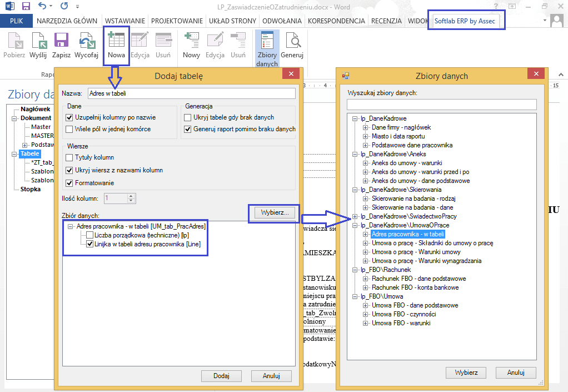The height and width of the screenshot is (392, 568).
Task: Click Anuluj in Dodaj tabelę dialog
Action: click(271, 376)
